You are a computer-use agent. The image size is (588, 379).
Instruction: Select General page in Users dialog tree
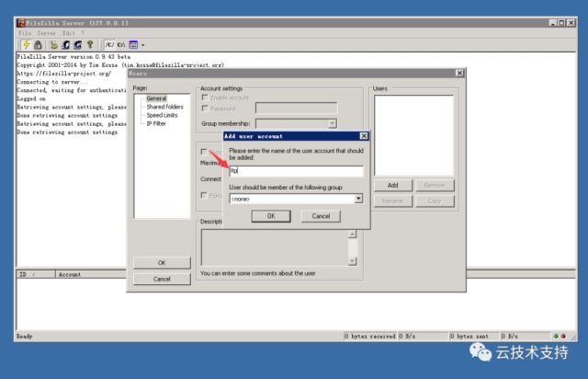point(156,98)
